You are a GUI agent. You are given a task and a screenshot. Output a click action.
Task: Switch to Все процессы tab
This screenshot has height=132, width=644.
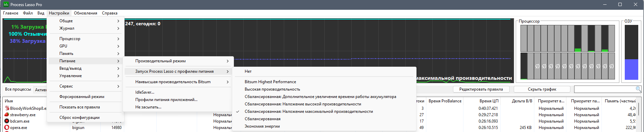tap(18, 89)
